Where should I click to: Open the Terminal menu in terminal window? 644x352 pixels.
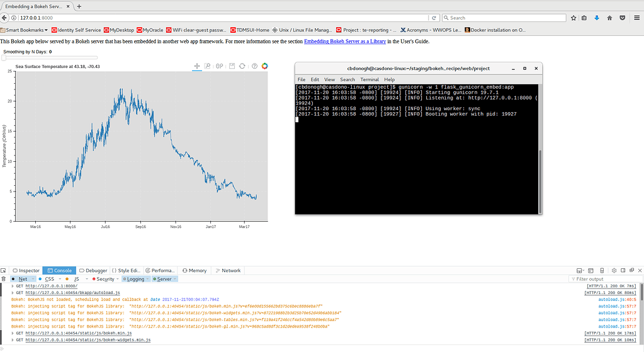[370, 80]
